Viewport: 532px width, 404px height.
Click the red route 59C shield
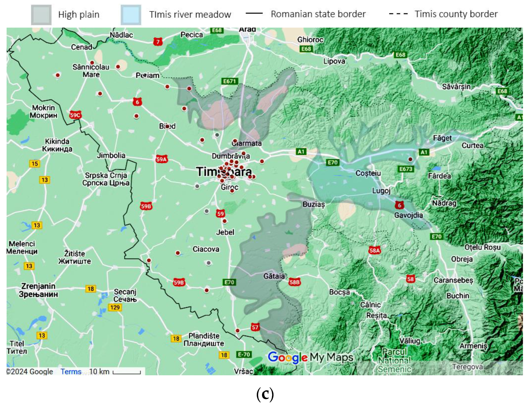pyautogui.click(x=75, y=115)
